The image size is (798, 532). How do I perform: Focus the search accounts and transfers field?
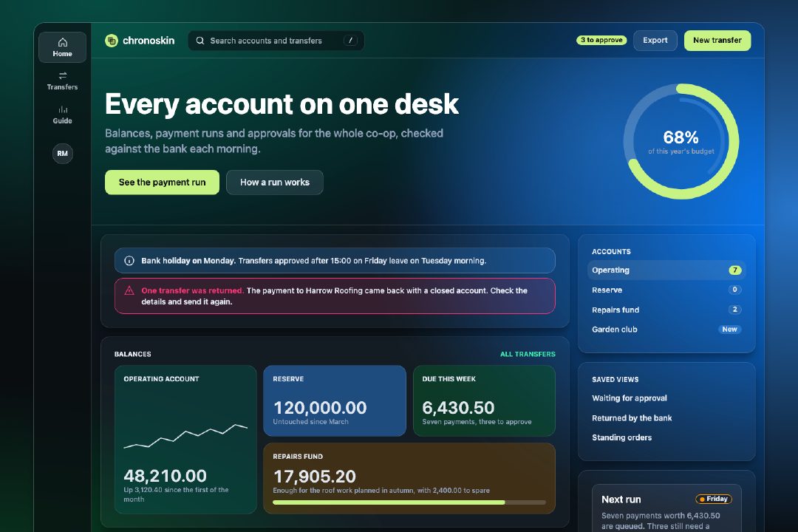pyautogui.click(x=276, y=41)
